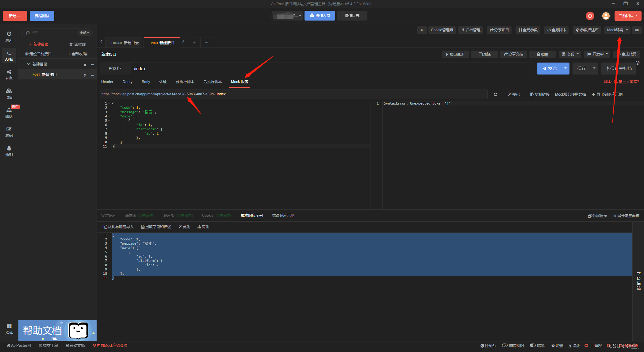
Task: Open 全局参数 global parameters
Action: [528, 30]
